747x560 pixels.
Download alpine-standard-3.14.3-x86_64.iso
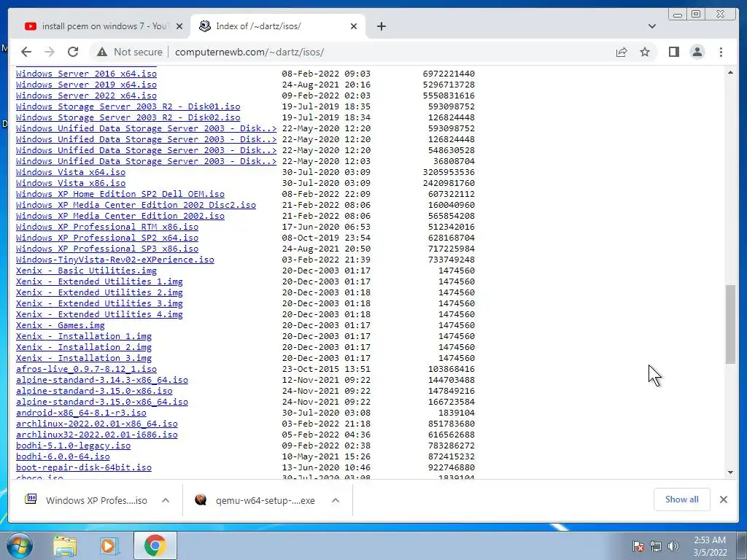(x=102, y=380)
